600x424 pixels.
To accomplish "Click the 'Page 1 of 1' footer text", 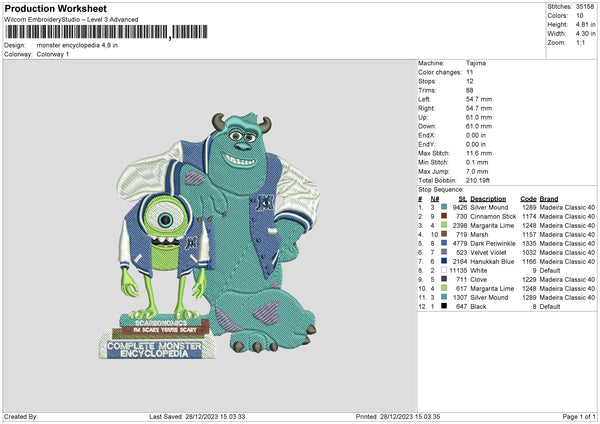I will [579, 416].
